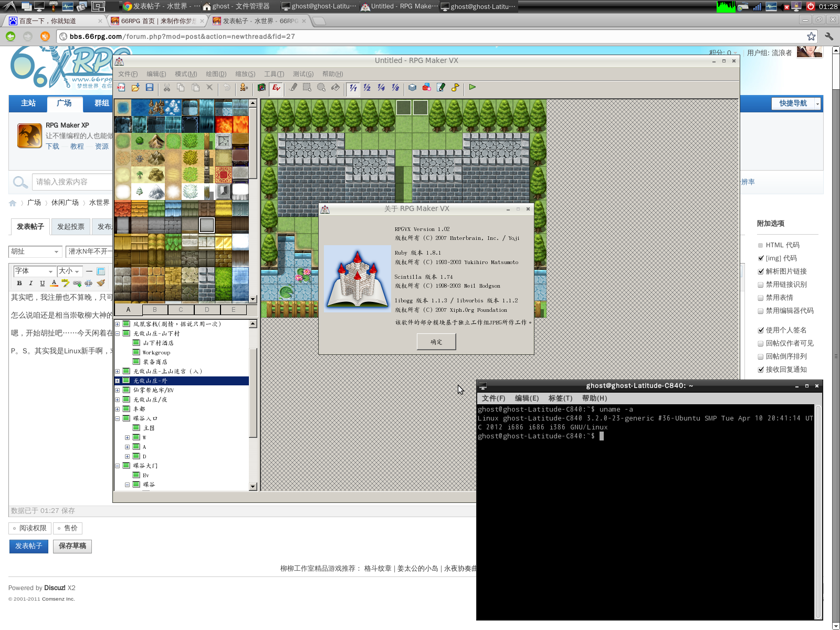
Task: Click the New project icon in RPG Maker toolbar
Action: tap(122, 88)
